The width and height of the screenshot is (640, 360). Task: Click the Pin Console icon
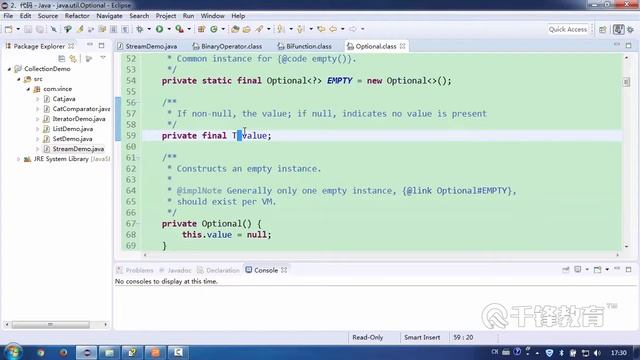(566, 269)
